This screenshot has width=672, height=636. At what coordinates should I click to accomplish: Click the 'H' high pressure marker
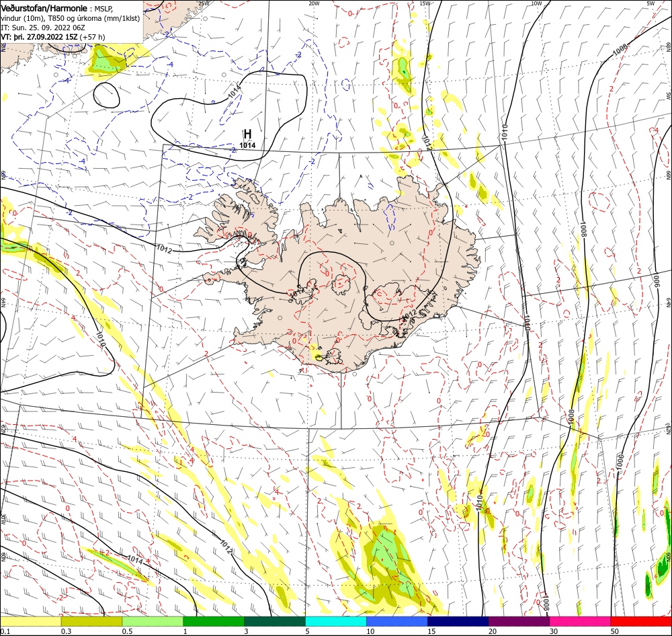tap(247, 134)
